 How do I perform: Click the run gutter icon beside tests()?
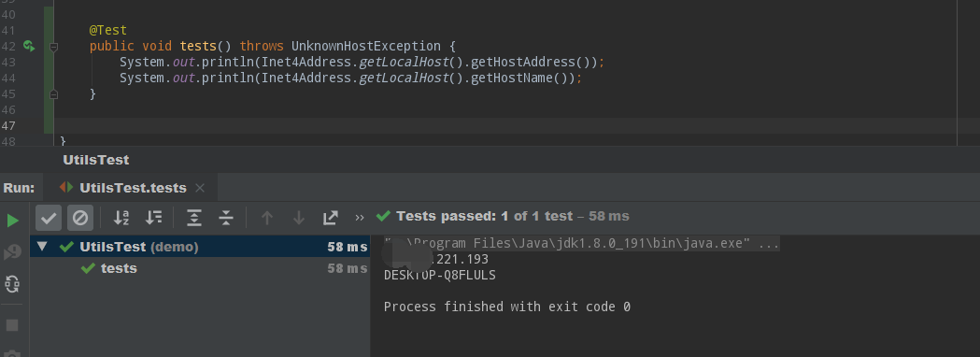[29, 46]
